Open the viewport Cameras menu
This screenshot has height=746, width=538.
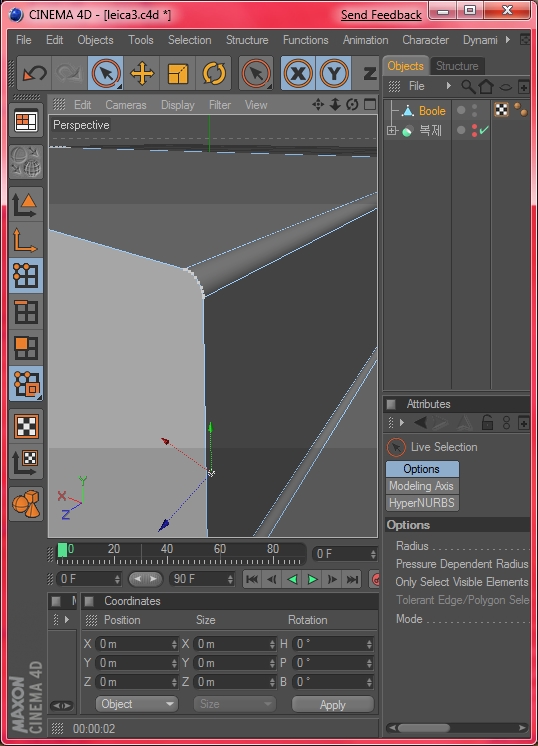[x=126, y=105]
